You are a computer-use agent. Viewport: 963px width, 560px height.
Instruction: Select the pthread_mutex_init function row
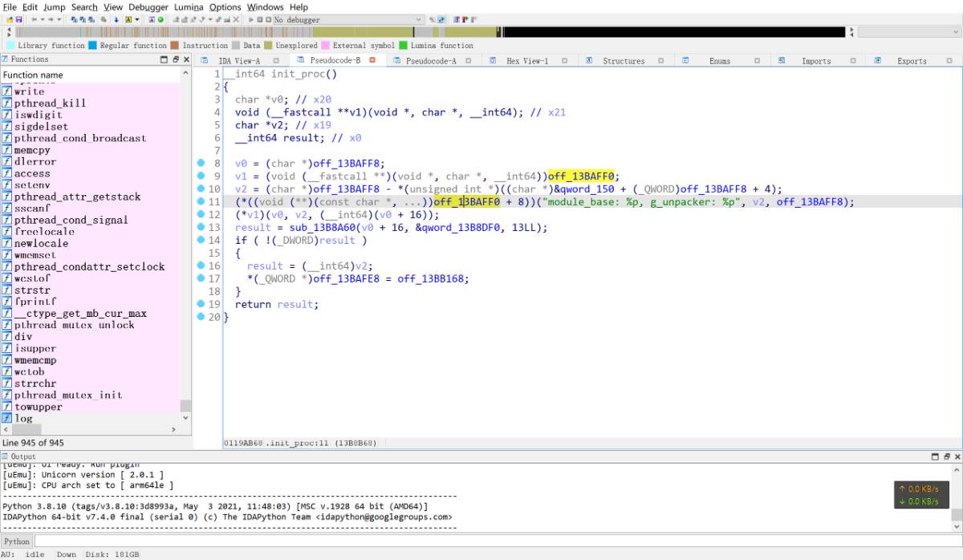click(91, 395)
